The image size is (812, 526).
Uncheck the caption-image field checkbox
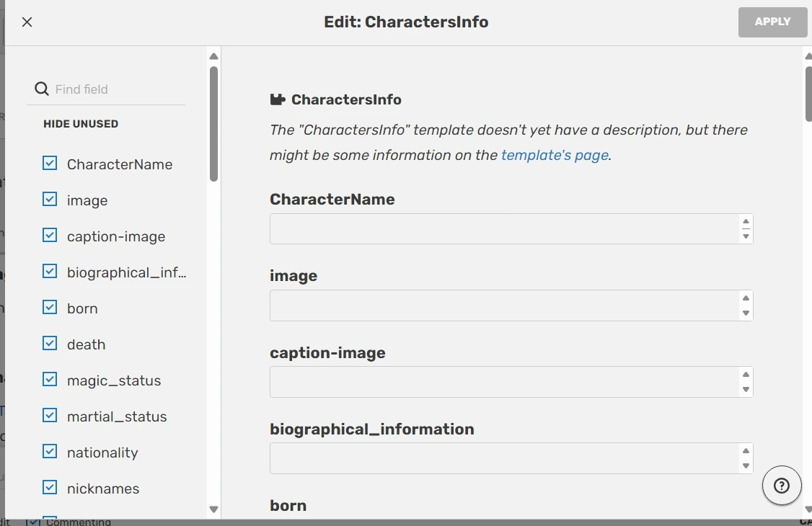(50, 235)
